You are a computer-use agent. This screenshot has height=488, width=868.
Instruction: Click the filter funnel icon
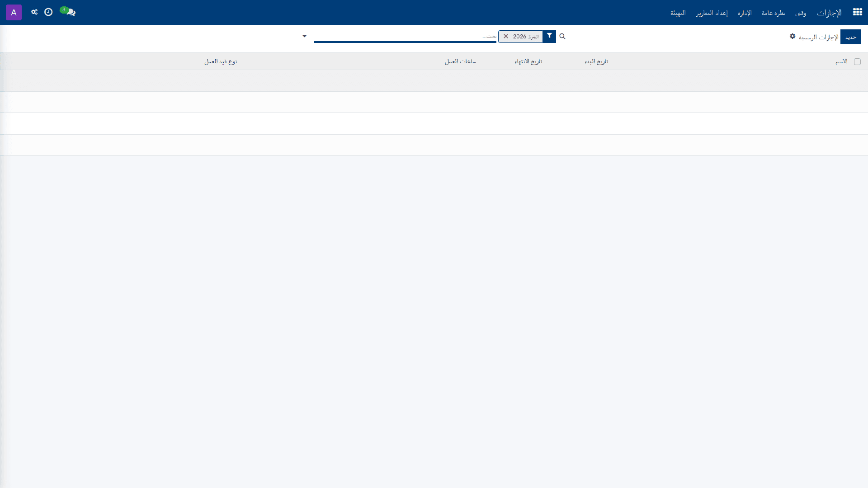(549, 36)
